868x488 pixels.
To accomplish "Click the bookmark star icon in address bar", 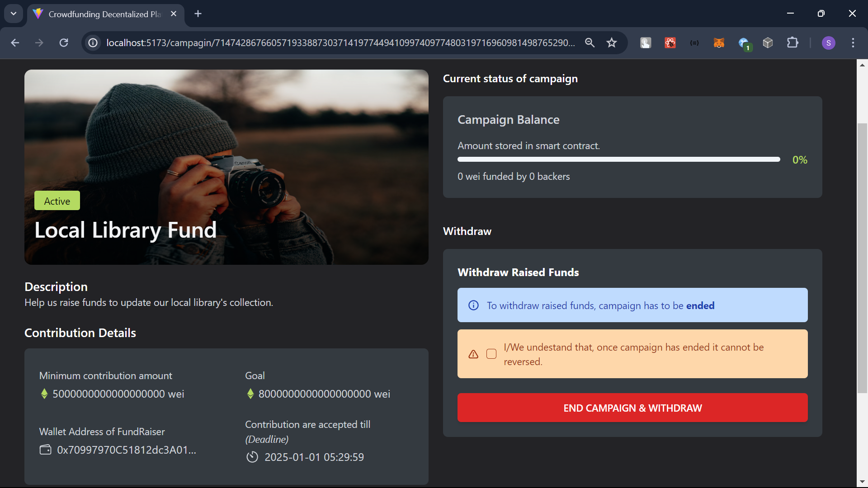I will 612,43.
